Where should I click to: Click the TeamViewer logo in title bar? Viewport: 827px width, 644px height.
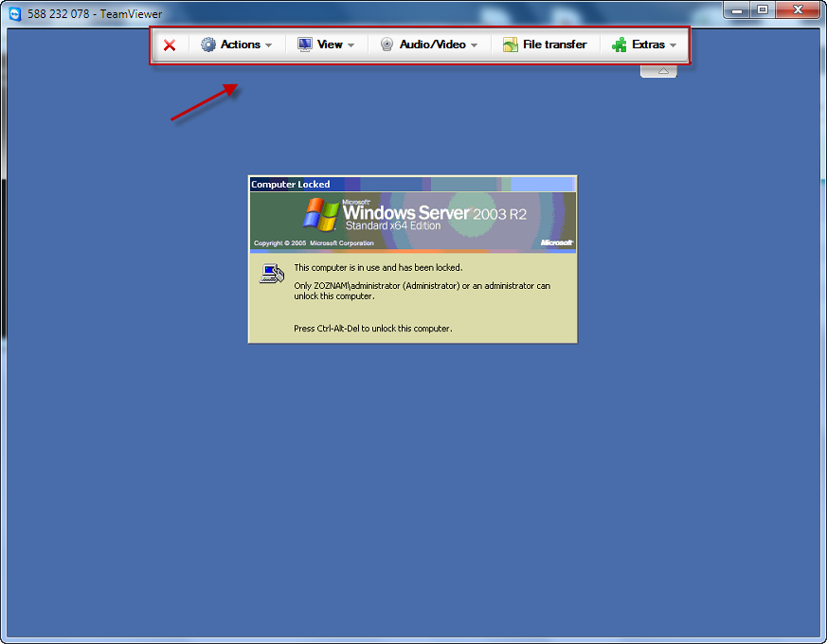(15, 13)
